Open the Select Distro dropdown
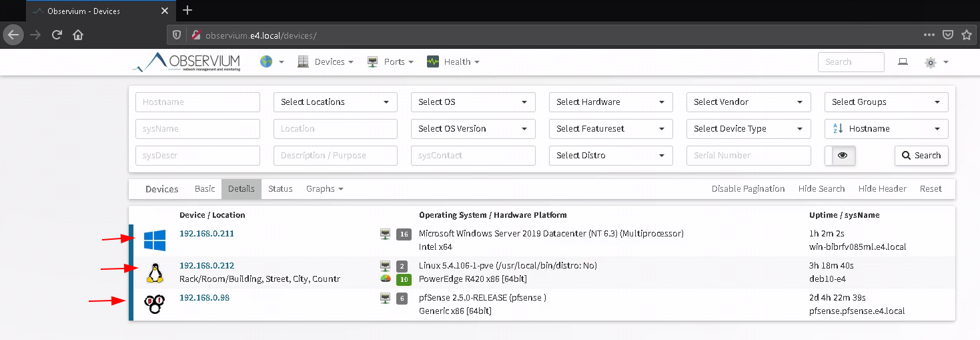 tap(611, 156)
